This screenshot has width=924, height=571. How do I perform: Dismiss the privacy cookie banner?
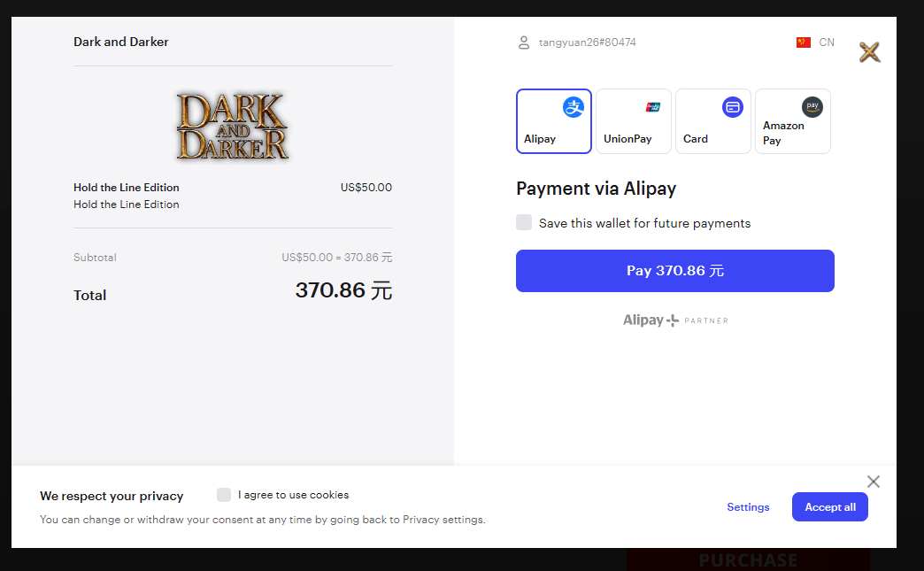click(874, 482)
